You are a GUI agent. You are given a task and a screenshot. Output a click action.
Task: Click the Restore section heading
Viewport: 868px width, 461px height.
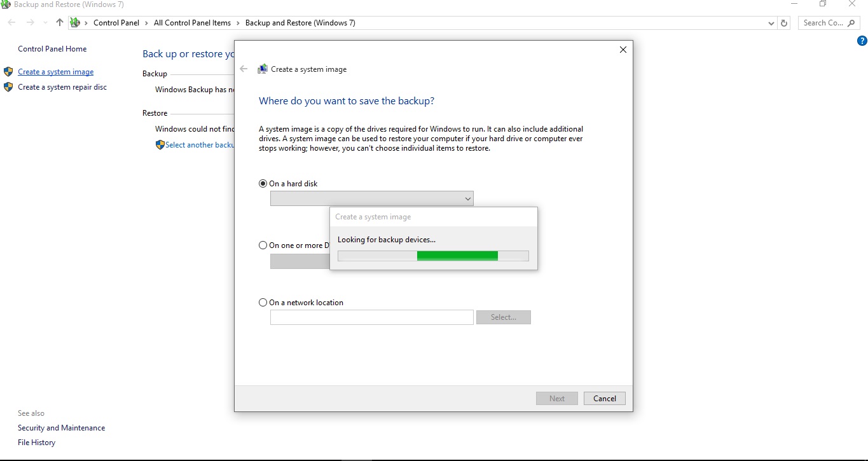point(155,113)
